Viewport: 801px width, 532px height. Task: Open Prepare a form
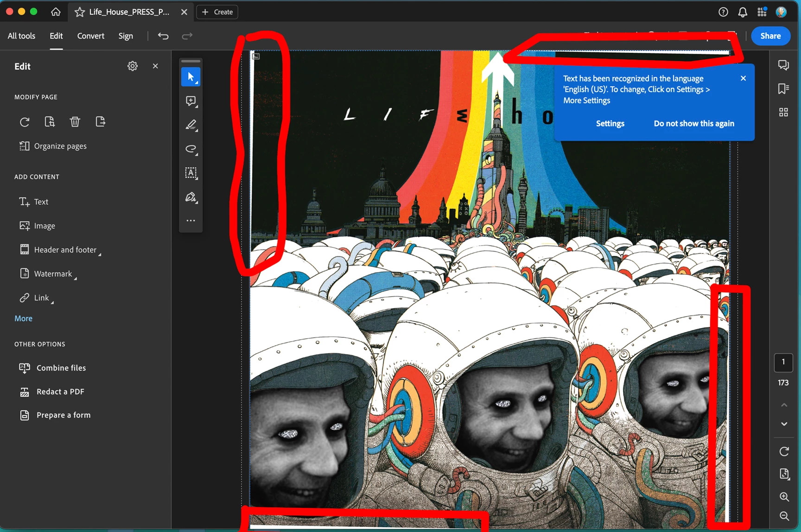pos(55,415)
